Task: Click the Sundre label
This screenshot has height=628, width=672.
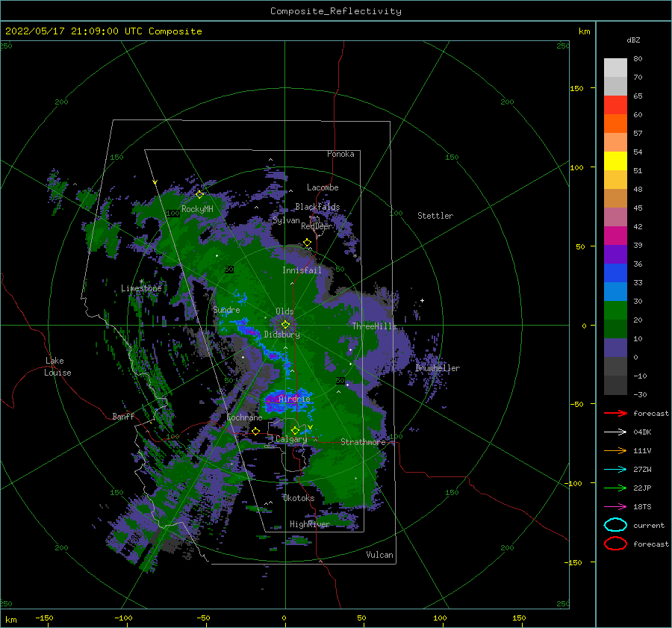Action: coord(226,310)
